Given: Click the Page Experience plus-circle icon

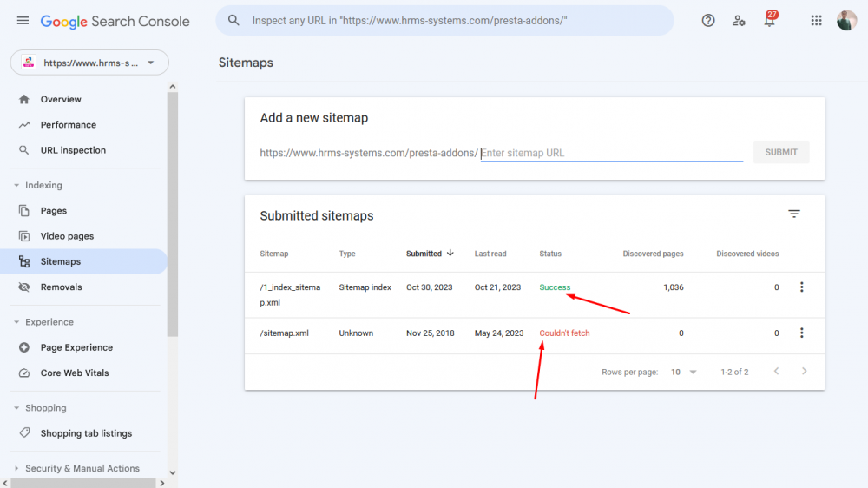Looking at the screenshot, I should click(x=23, y=347).
